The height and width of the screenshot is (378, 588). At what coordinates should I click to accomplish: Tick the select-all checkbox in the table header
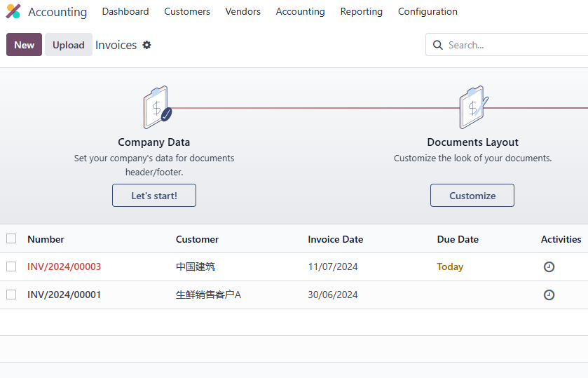click(x=11, y=238)
